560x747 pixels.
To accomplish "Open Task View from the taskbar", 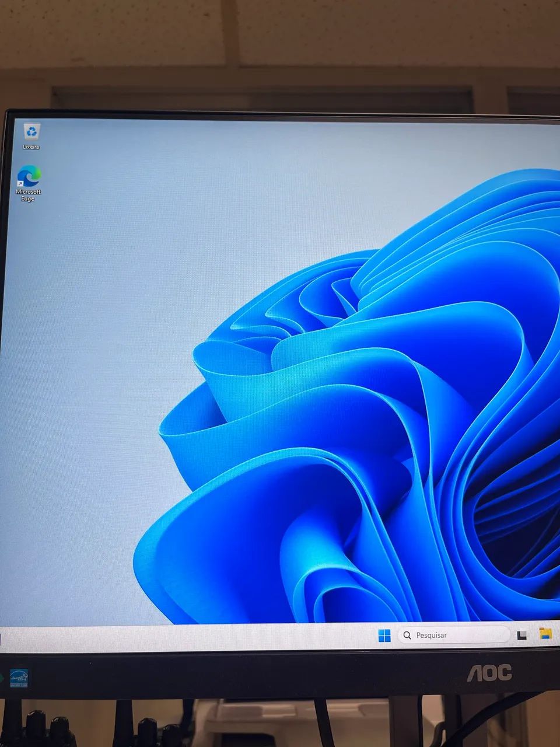I will tap(522, 635).
